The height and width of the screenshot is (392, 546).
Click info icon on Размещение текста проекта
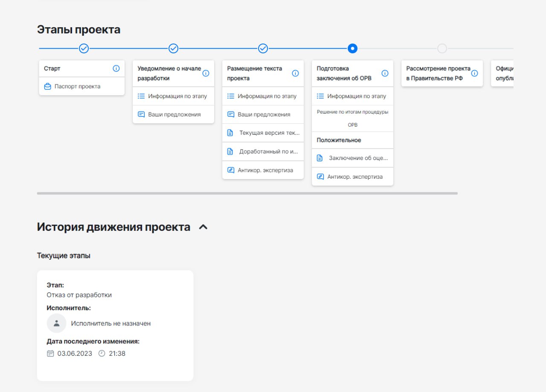coord(295,73)
